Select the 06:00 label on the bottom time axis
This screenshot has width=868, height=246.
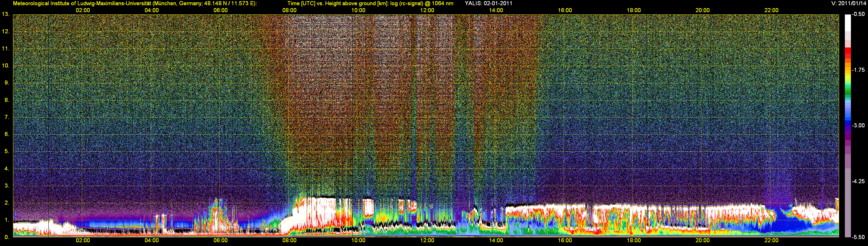point(220,241)
